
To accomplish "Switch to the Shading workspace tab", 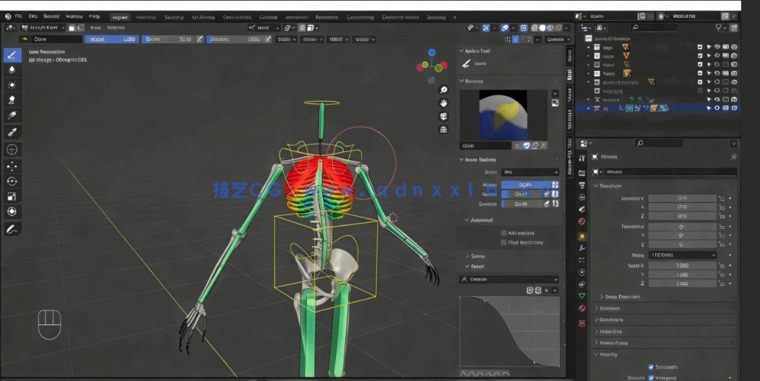I will pos(268,17).
